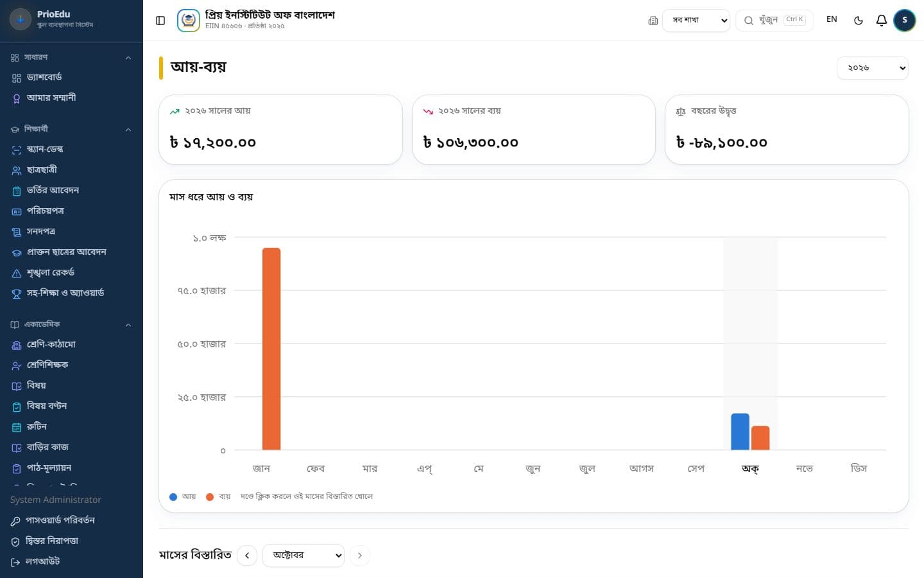
Task: Click the প্রাক্তন ছাত্রের আবেদন graduation icon
Action: [17, 252]
